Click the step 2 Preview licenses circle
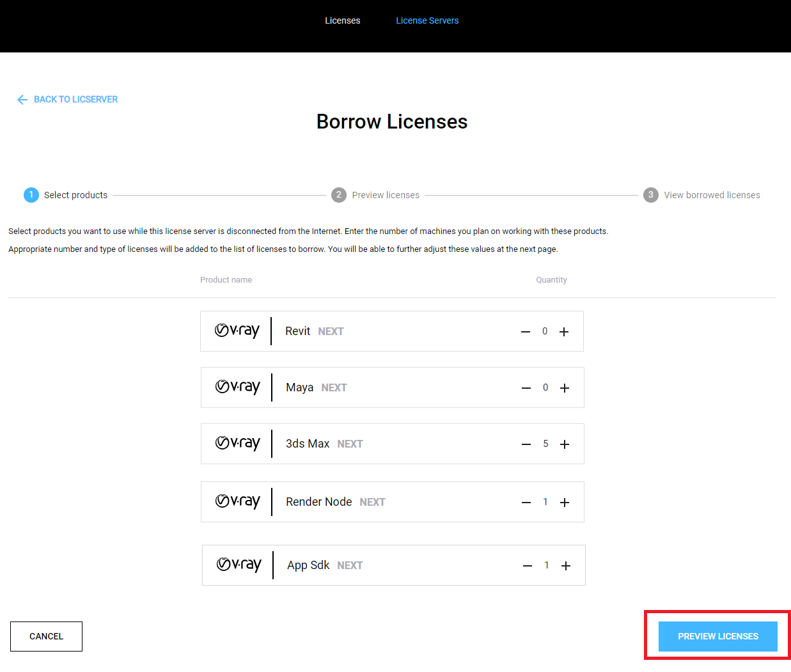Screen dimensions: 791x672 click(x=339, y=194)
